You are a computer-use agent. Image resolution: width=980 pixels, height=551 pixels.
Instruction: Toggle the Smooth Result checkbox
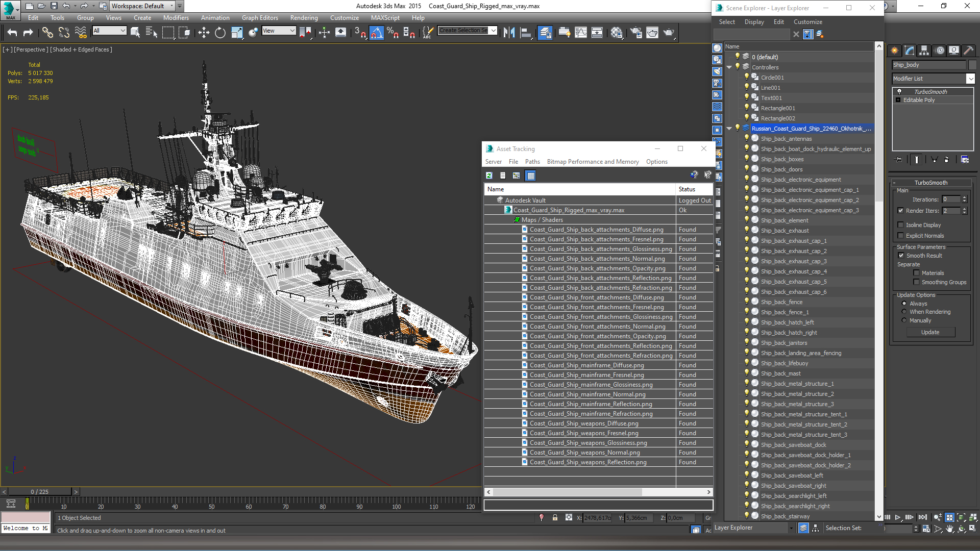[x=901, y=256]
